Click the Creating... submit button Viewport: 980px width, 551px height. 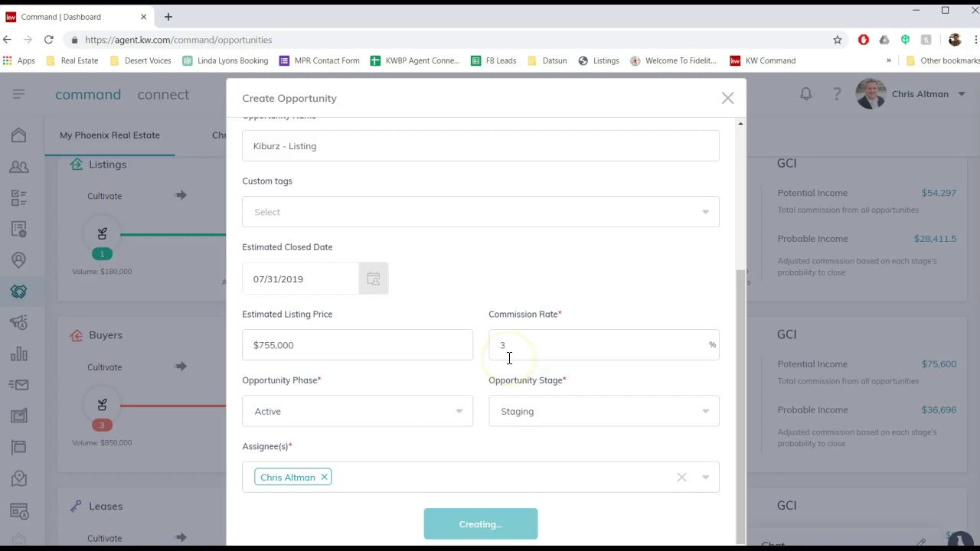pyautogui.click(x=481, y=524)
